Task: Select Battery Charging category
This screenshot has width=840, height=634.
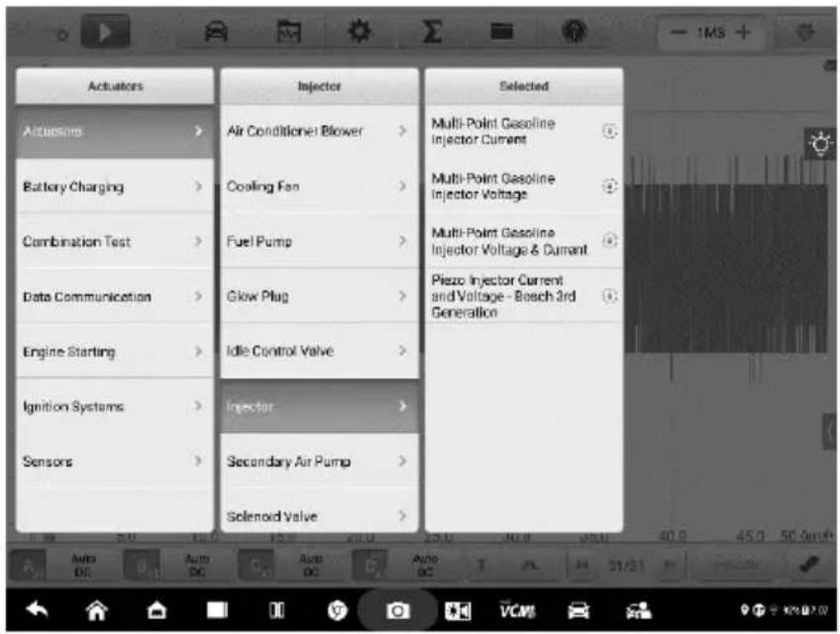Action: click(115, 186)
